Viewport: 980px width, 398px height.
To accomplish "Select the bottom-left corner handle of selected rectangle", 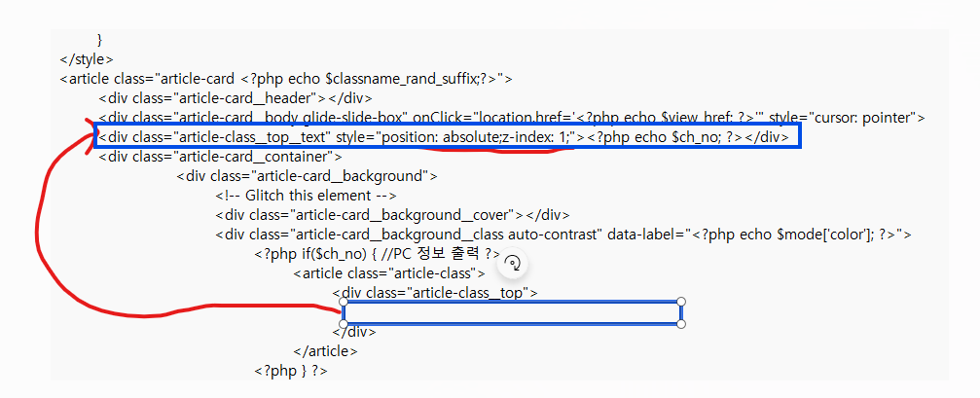I will [344, 324].
